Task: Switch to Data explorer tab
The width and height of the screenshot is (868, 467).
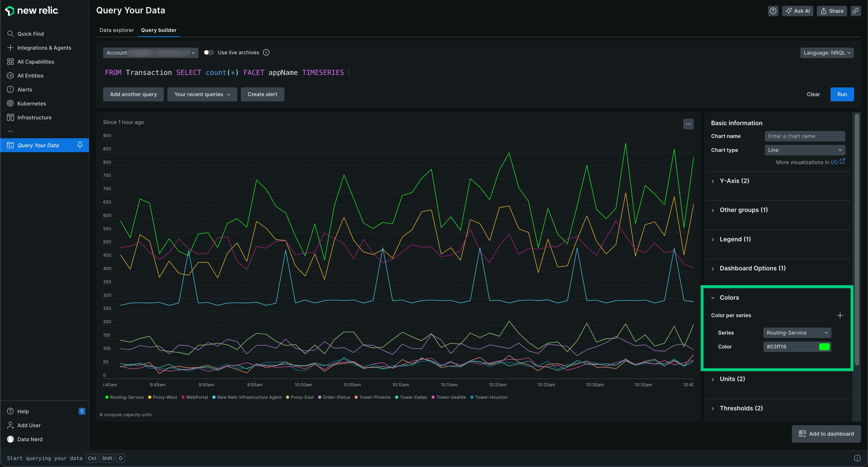Action: 116,30
